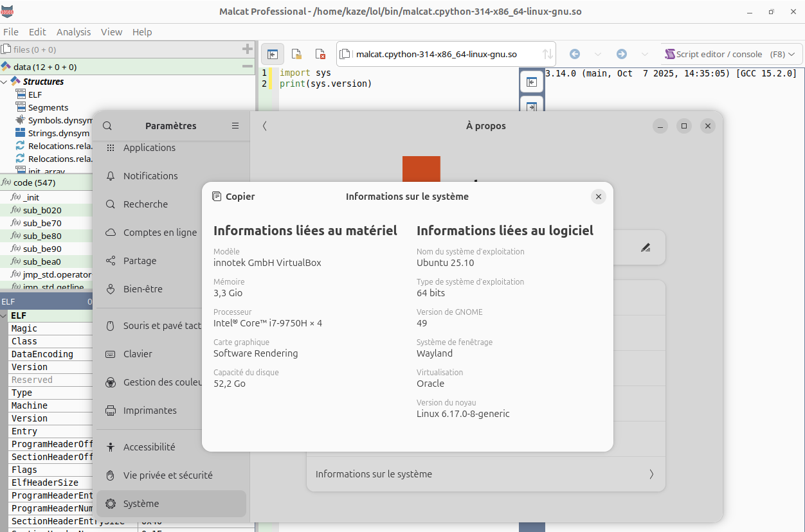805x532 pixels.
Task: Create a new script with the new file icon
Action: [296, 54]
